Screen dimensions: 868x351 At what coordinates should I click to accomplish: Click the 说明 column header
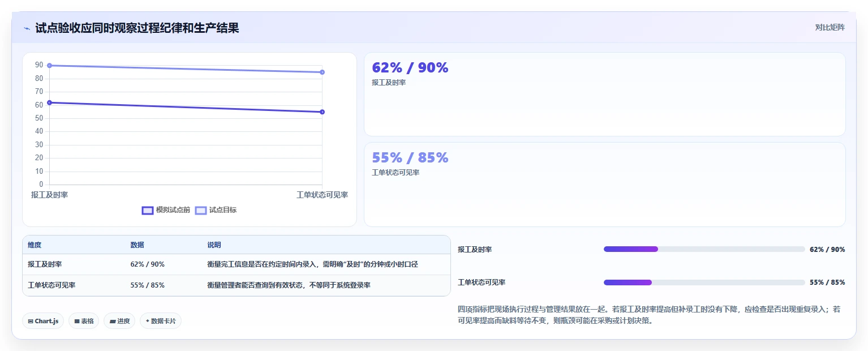coord(214,245)
